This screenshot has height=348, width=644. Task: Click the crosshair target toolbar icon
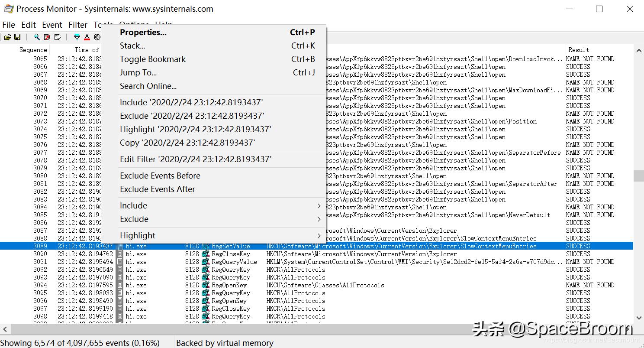(97, 37)
